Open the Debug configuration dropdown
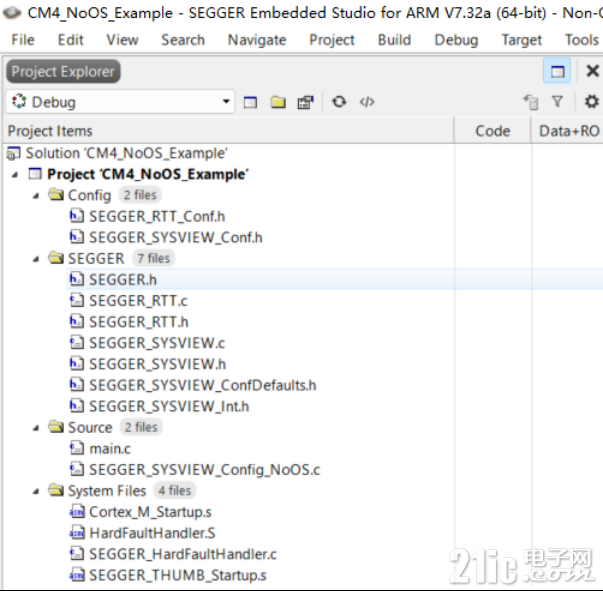 tap(226, 102)
